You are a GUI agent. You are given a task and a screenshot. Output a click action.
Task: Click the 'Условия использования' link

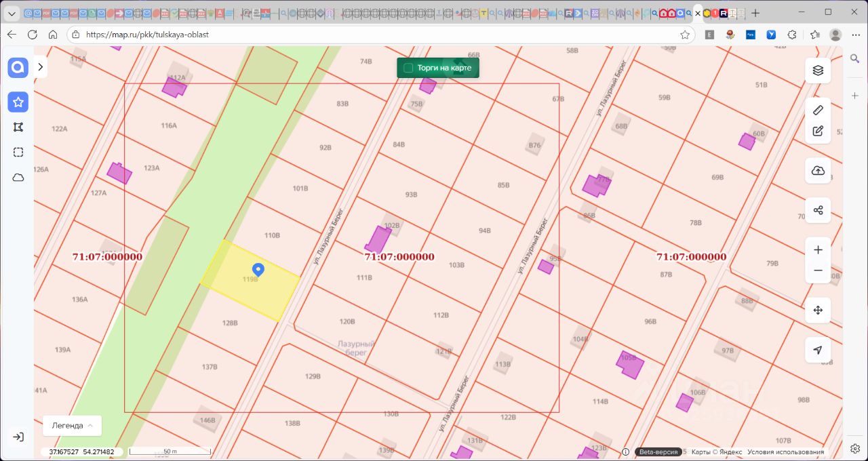pos(785,452)
